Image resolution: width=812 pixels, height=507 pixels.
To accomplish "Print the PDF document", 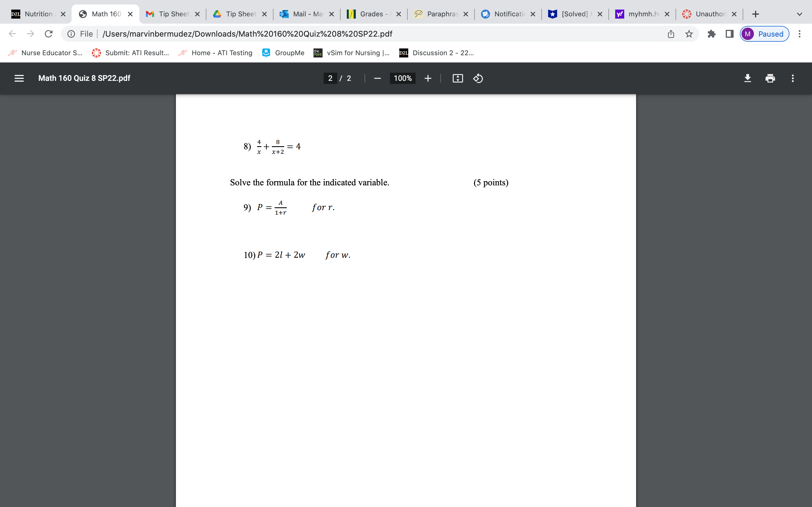I will [x=770, y=78].
